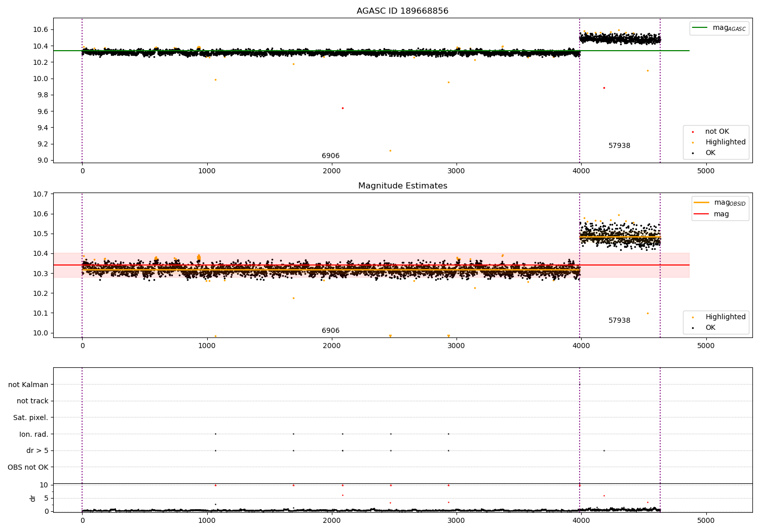The image size is (760, 532).
Task: Click the red 'mag' legend line
Action: 701,214
